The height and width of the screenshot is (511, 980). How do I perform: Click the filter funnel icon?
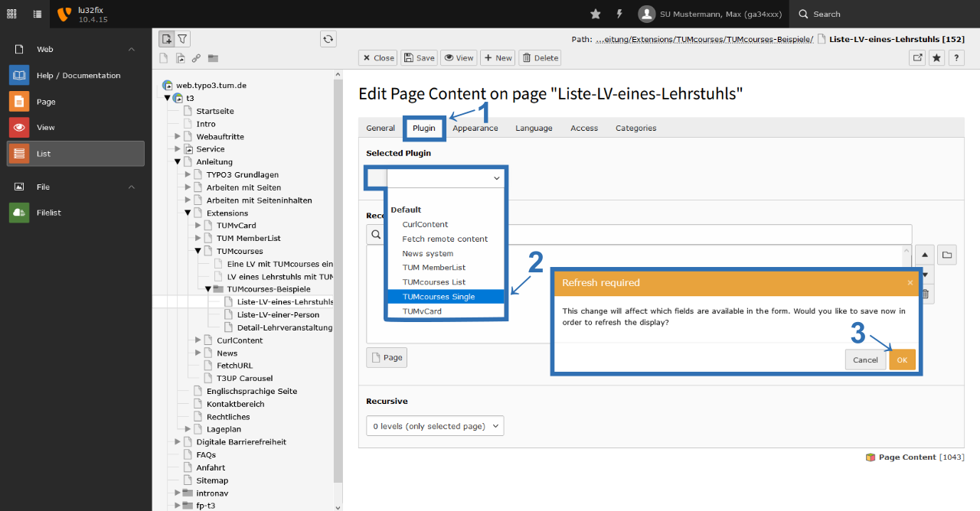click(182, 39)
